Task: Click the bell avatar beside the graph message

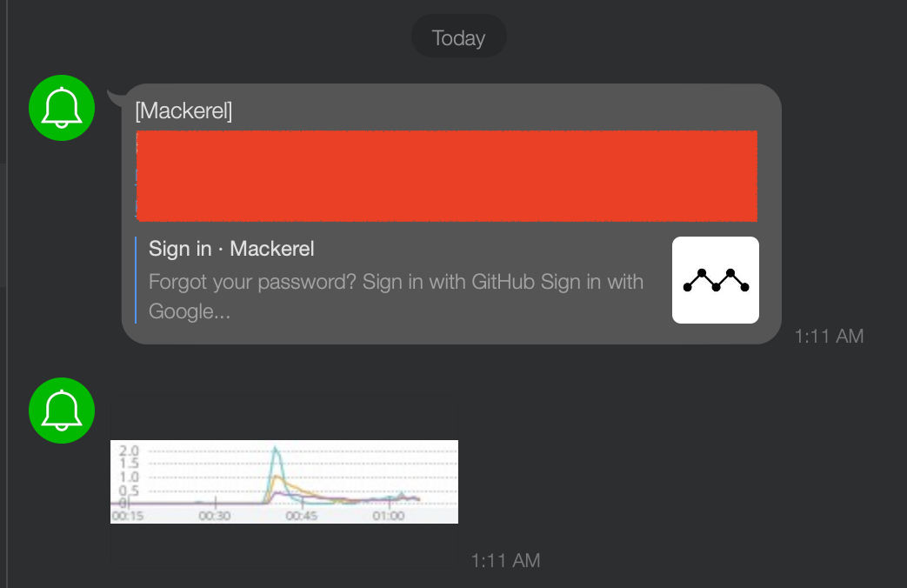Action: click(61, 410)
